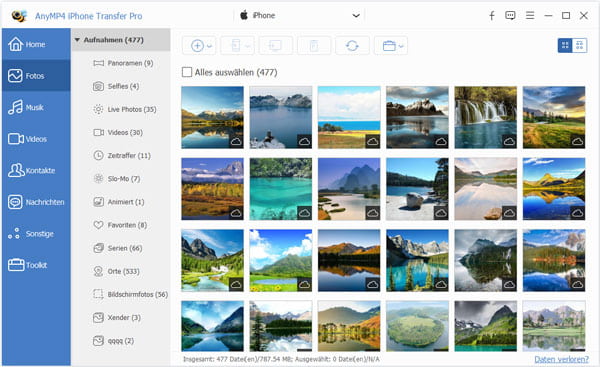
Task: Open the hamburger menu icon
Action: pyautogui.click(x=530, y=15)
